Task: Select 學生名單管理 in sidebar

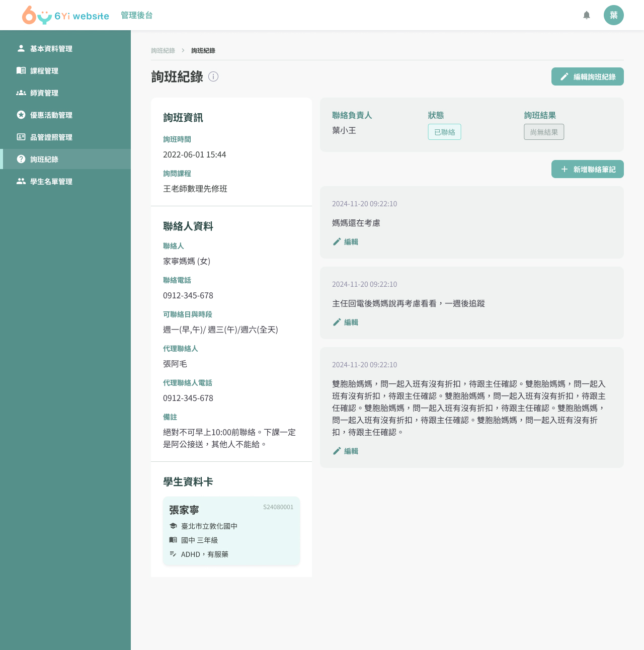Action: point(65,181)
